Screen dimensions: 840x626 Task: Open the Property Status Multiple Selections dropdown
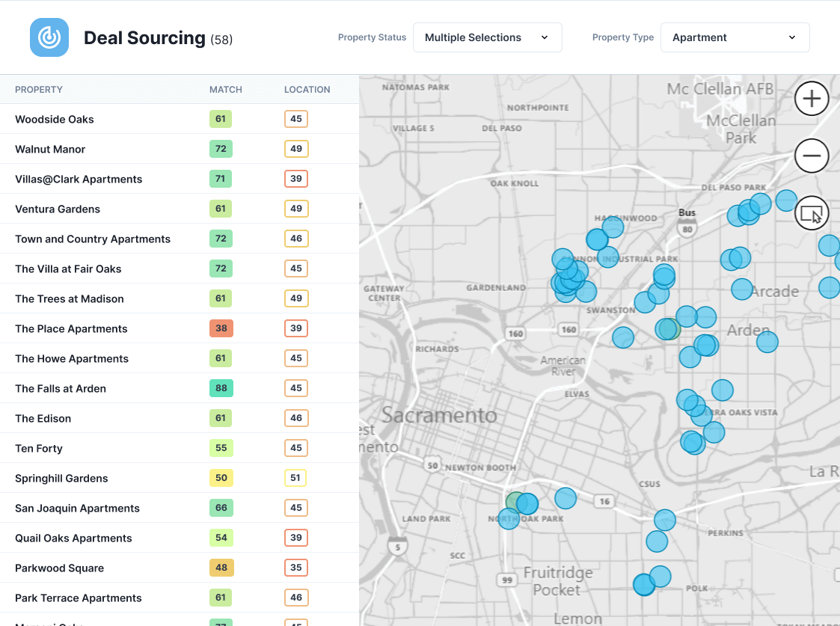(487, 37)
